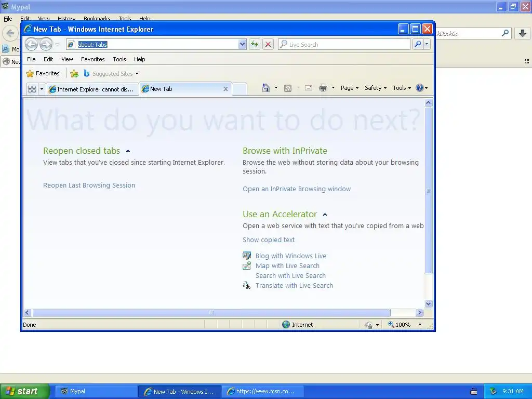Click the Map with Live Search icon
This screenshot has height=399, width=532.
click(x=247, y=265)
